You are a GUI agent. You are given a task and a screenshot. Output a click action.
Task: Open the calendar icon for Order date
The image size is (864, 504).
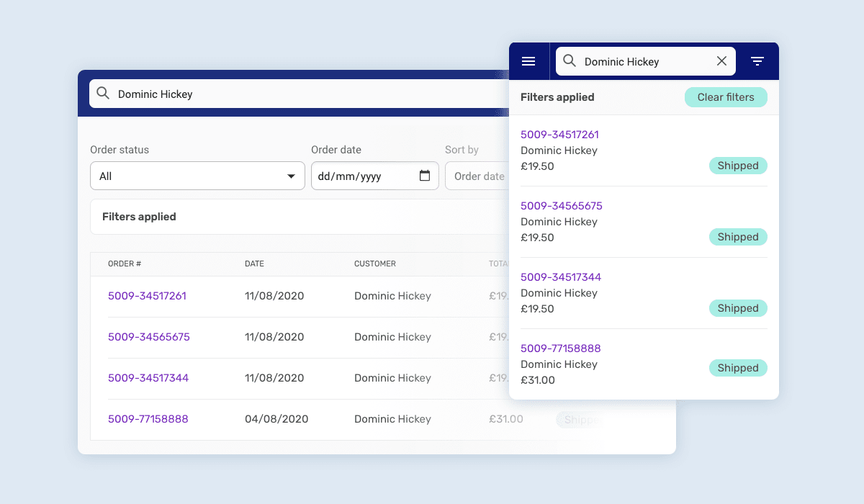point(425,176)
